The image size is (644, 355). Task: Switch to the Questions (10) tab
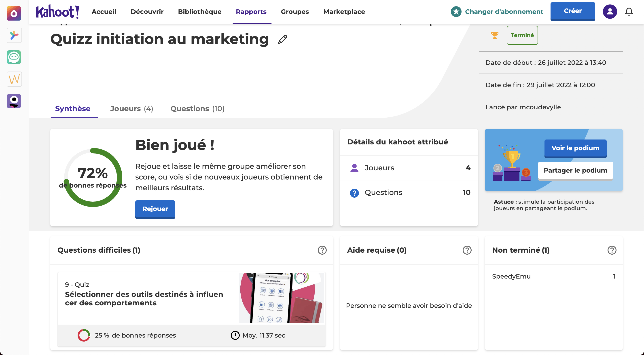(197, 108)
